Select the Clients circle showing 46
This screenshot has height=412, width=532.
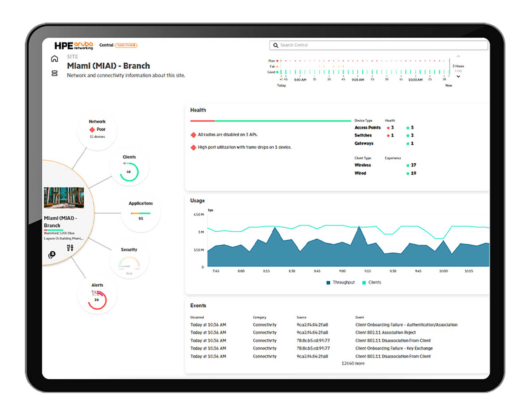click(x=129, y=167)
